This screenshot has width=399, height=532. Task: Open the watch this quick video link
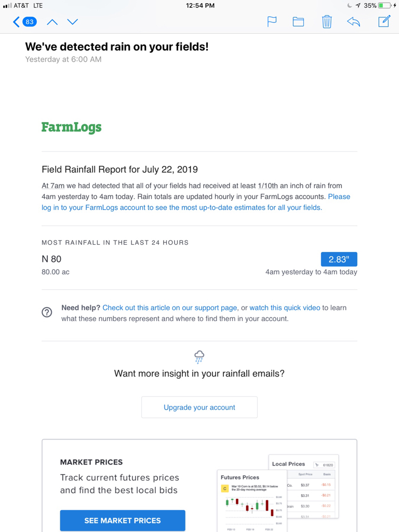(x=285, y=308)
